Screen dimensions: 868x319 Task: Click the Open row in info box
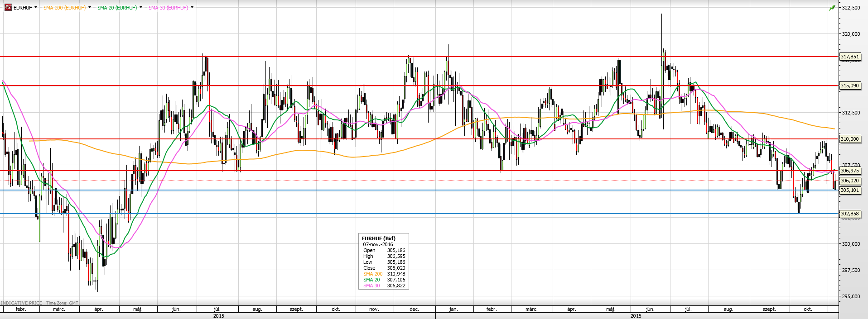[384, 250]
